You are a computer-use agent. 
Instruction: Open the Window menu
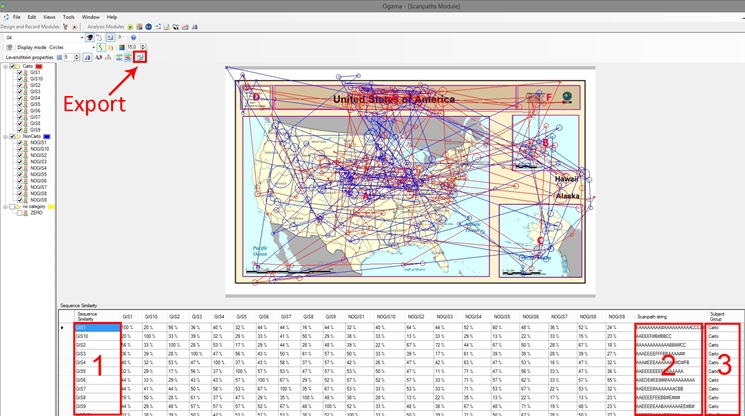coord(90,17)
